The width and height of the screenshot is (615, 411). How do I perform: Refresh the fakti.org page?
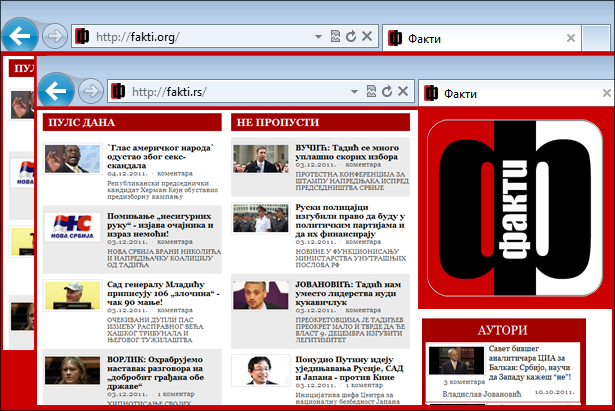[x=351, y=37]
